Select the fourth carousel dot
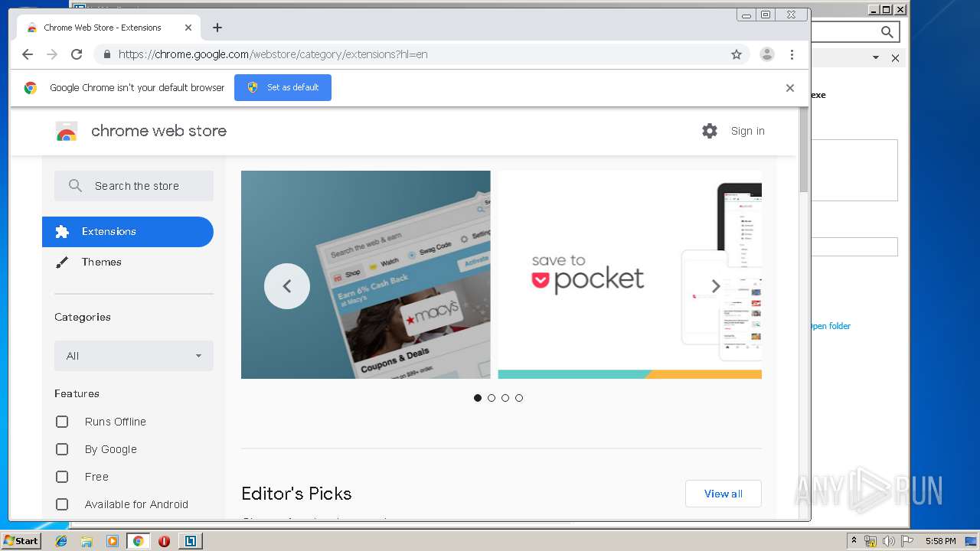 pyautogui.click(x=519, y=398)
